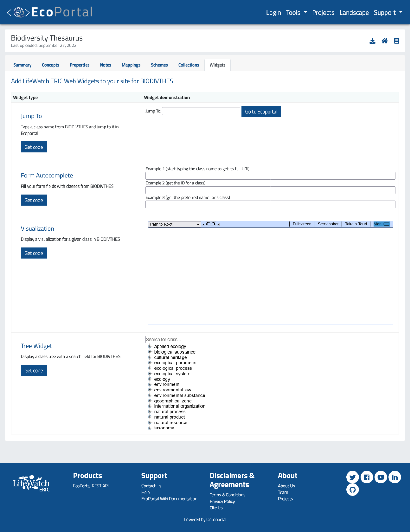Switch to the Concepts tab
Image resolution: width=410 pixels, height=532 pixels.
click(x=50, y=65)
